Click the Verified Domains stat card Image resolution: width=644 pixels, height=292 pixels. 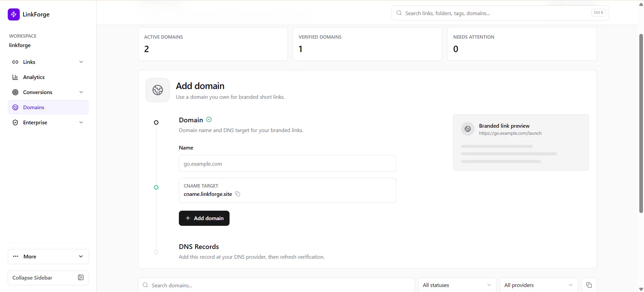coord(367,44)
